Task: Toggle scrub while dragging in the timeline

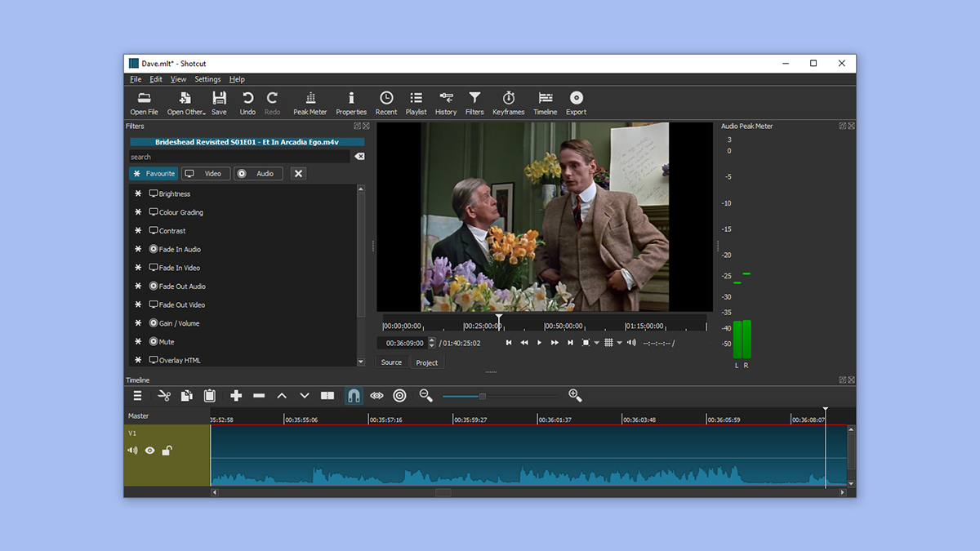Action: [376, 396]
